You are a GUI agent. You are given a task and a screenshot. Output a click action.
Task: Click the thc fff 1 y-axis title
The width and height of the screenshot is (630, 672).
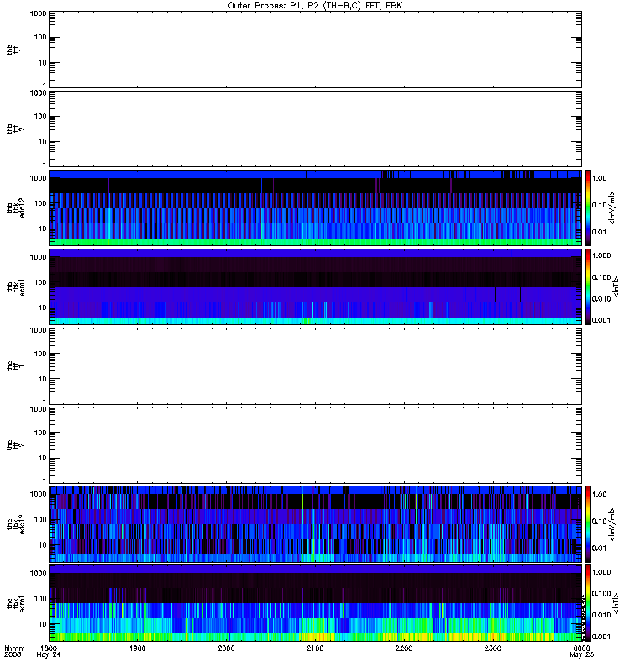[x=15, y=366]
